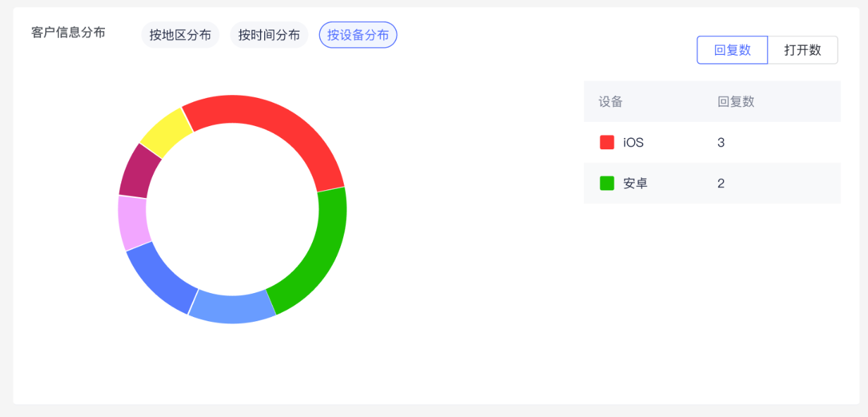Select the 按设备分布 tab
This screenshot has height=417, width=868.
pyautogui.click(x=358, y=35)
